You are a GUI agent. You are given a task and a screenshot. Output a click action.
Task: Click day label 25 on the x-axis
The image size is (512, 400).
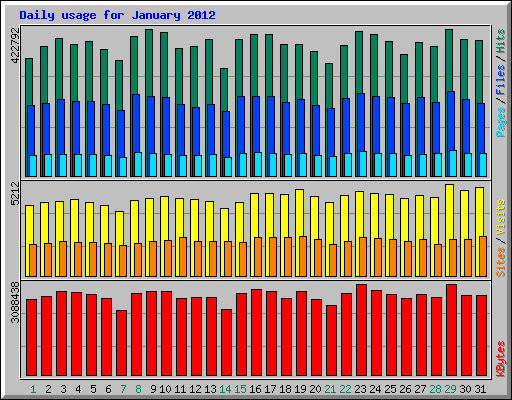coord(390,389)
